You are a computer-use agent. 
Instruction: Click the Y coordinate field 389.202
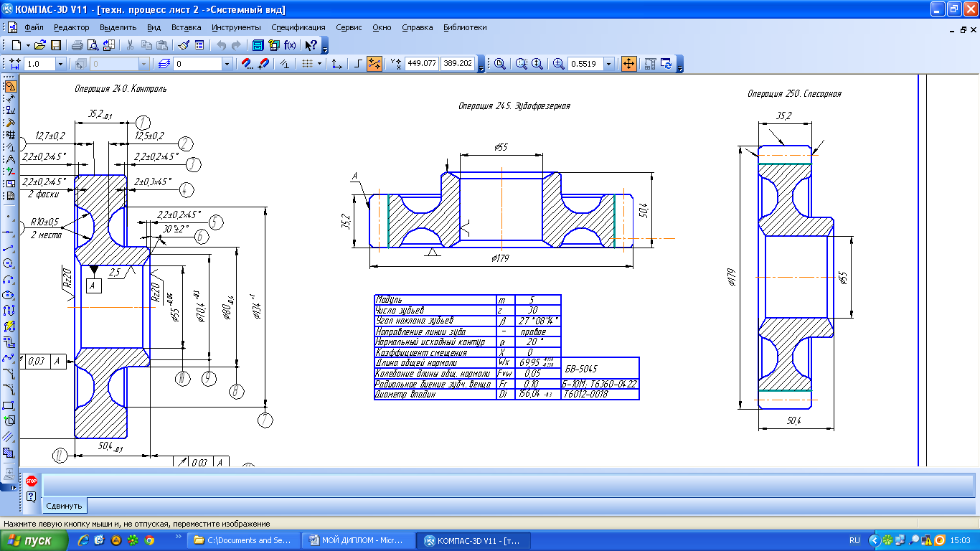(458, 64)
